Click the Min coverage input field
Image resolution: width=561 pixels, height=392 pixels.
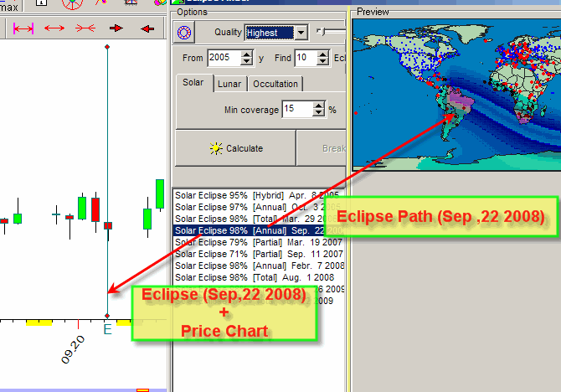(x=296, y=110)
